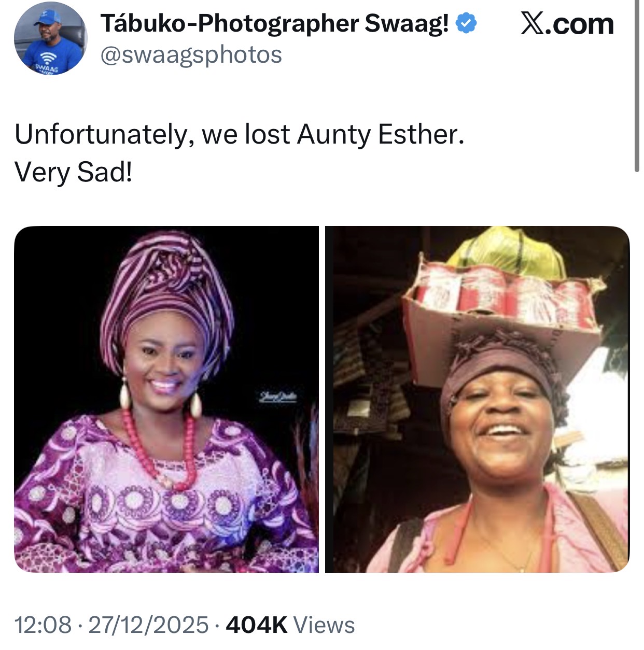Open the poster's profile avatar
The width and height of the screenshot is (644, 650).
point(50,39)
